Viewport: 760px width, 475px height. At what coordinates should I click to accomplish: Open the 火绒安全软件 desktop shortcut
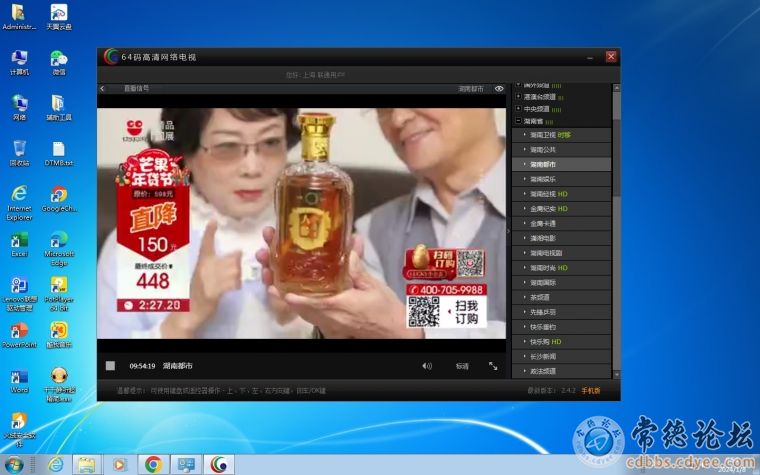19,429
